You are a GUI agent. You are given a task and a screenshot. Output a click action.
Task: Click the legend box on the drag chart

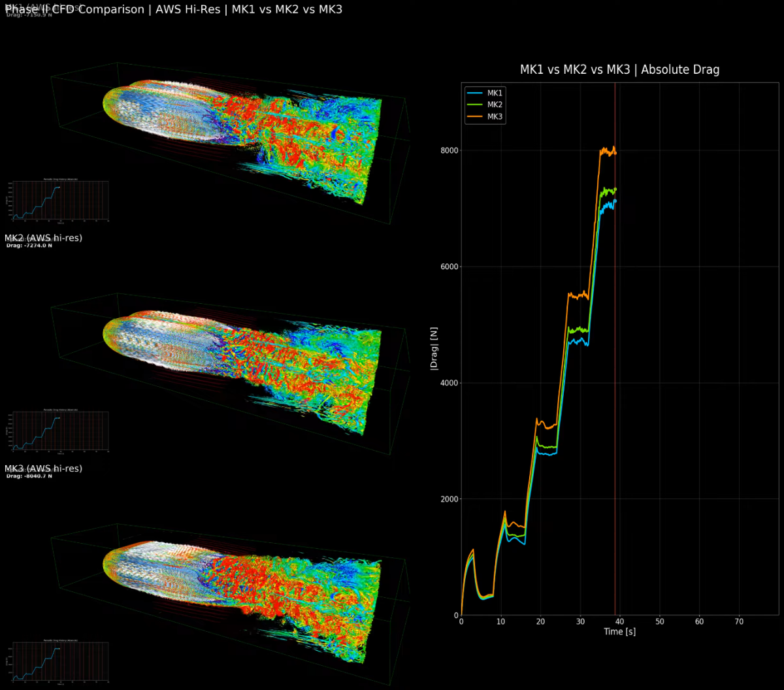click(x=485, y=105)
